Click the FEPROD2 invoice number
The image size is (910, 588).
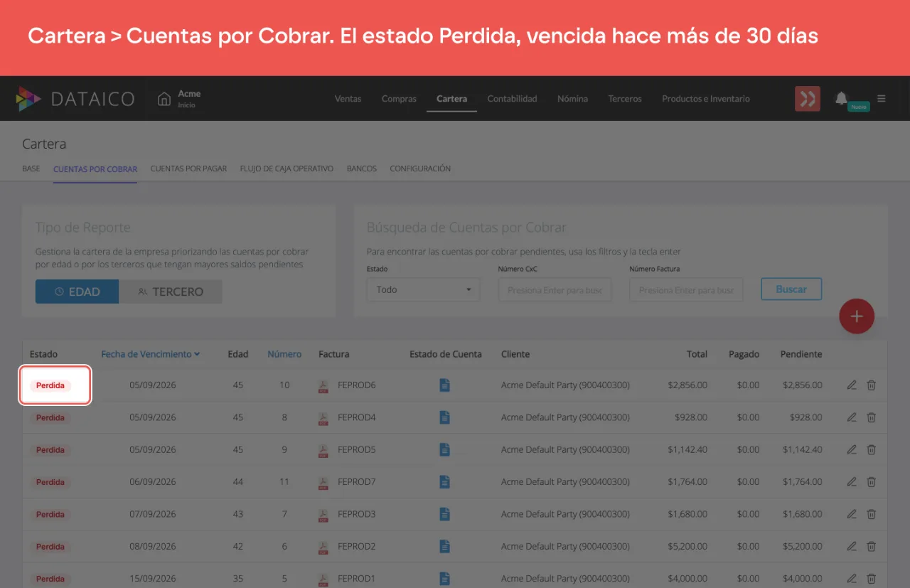[357, 547]
